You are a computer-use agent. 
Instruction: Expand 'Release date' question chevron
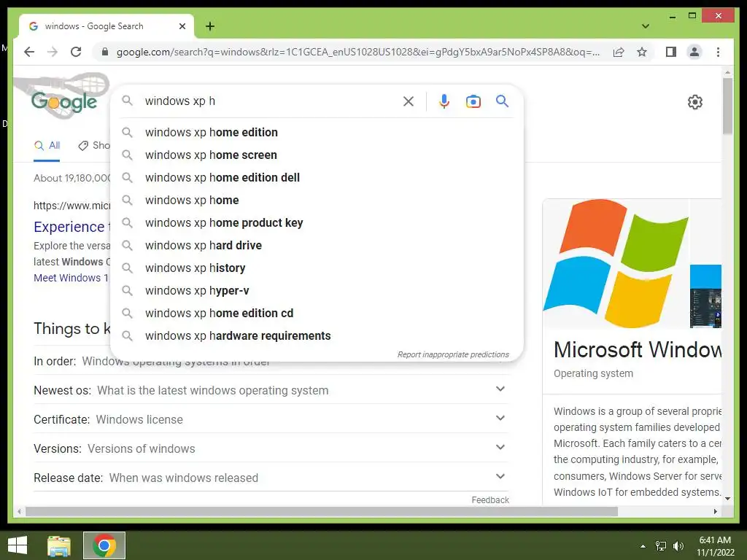(x=500, y=476)
